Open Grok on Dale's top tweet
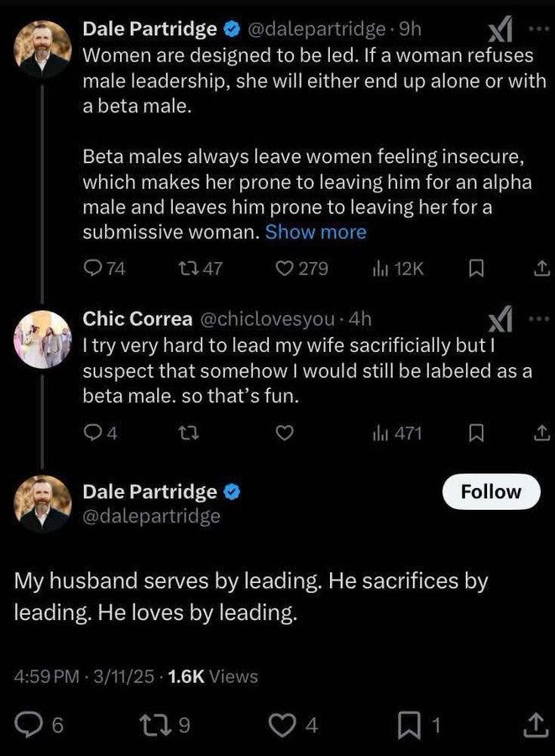 point(499,28)
